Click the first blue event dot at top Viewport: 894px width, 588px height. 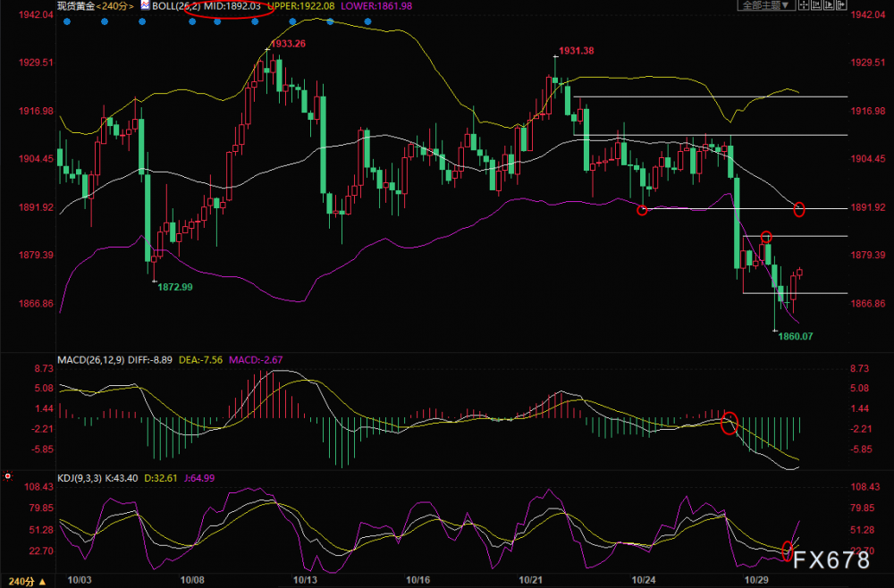coord(67,21)
